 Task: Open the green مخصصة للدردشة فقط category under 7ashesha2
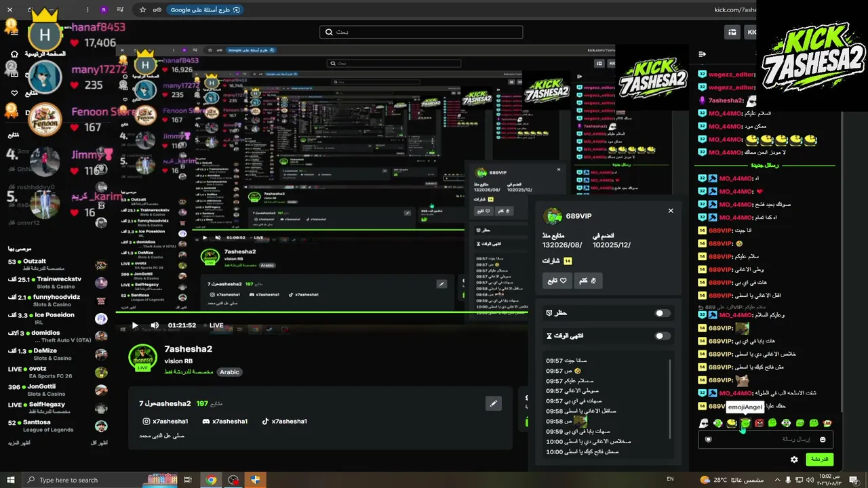click(x=189, y=372)
